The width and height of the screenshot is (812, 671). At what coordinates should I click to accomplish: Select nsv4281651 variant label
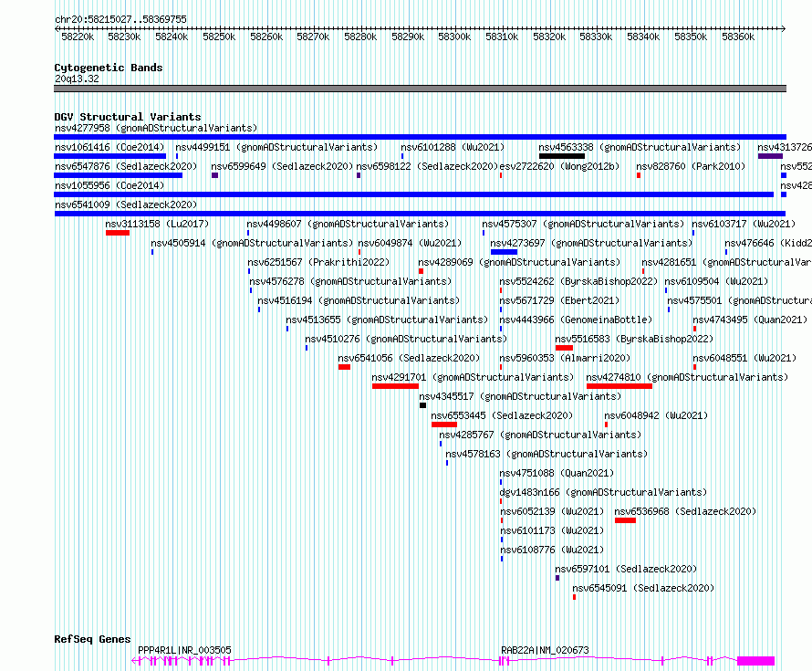[726, 262]
